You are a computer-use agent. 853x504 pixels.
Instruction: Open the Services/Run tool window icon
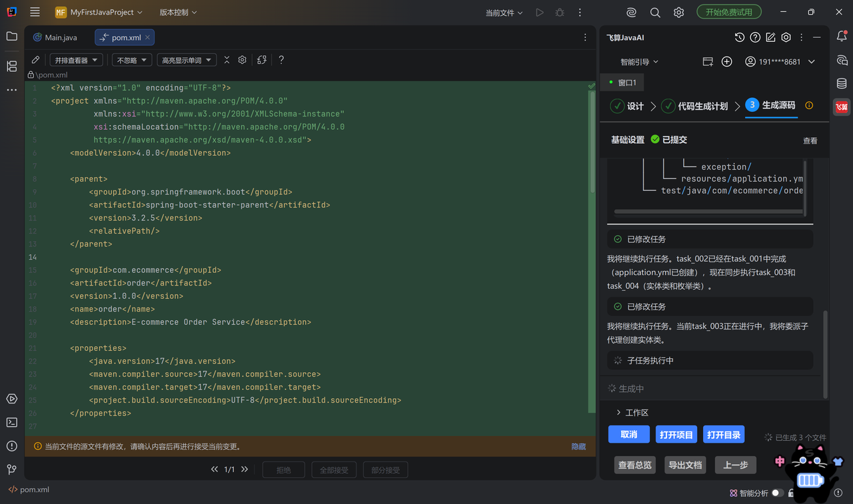pos(11,399)
